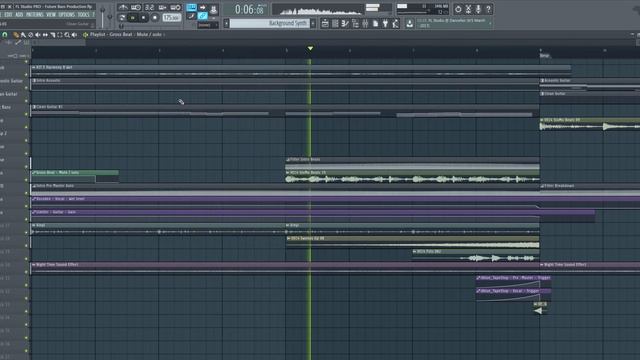Toggle Pattern/Song mode switch

(122, 18)
